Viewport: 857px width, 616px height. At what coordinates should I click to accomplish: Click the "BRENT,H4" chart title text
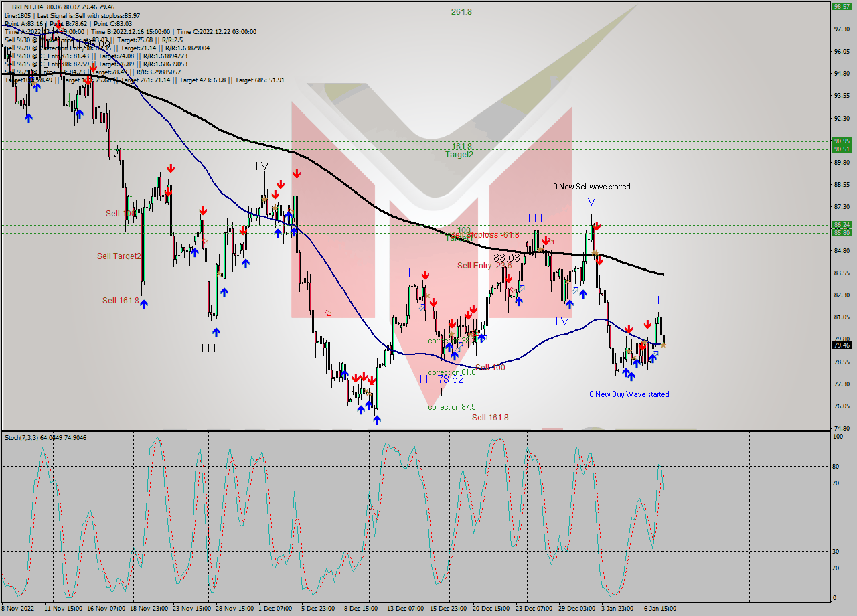click(x=29, y=7)
